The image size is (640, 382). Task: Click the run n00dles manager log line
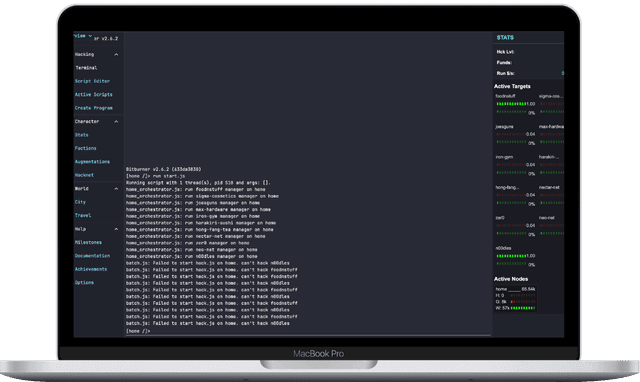pos(191,257)
